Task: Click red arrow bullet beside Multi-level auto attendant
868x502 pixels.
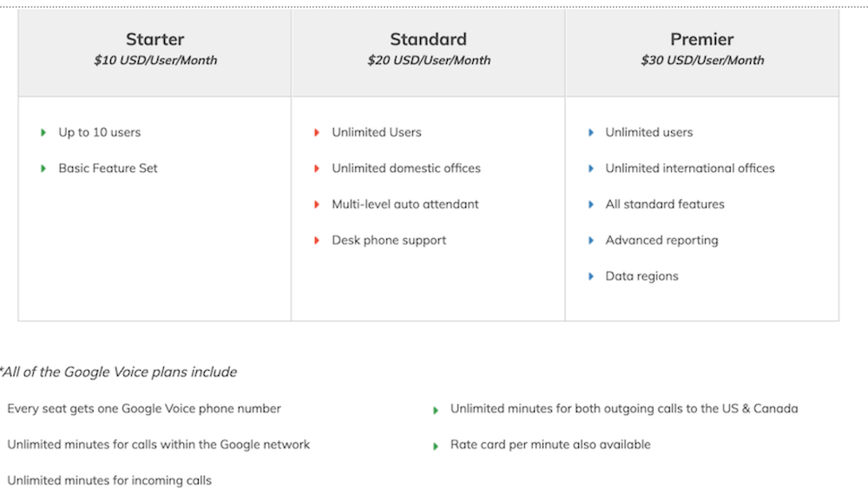Action: (317, 205)
